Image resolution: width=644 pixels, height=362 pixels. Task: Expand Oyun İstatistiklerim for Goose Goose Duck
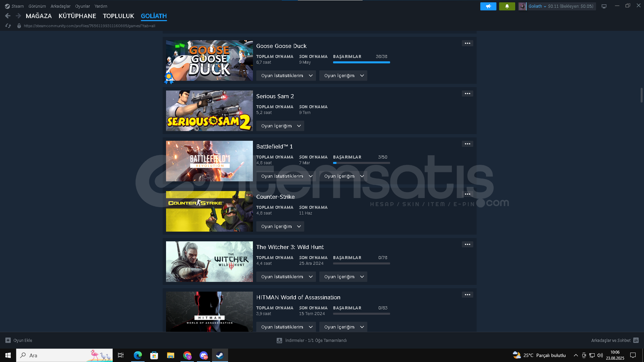point(286,76)
